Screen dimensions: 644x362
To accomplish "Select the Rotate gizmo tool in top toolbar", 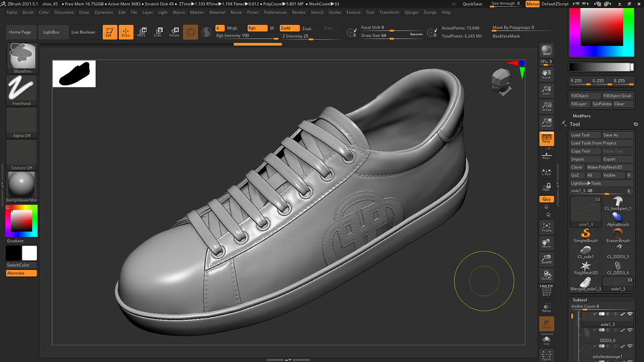I will click(174, 32).
